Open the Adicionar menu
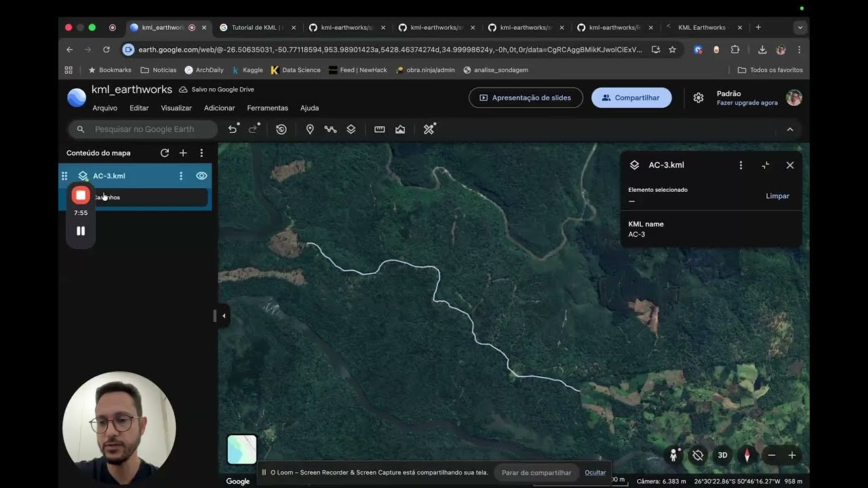The height and width of the screenshot is (488, 868). [219, 108]
